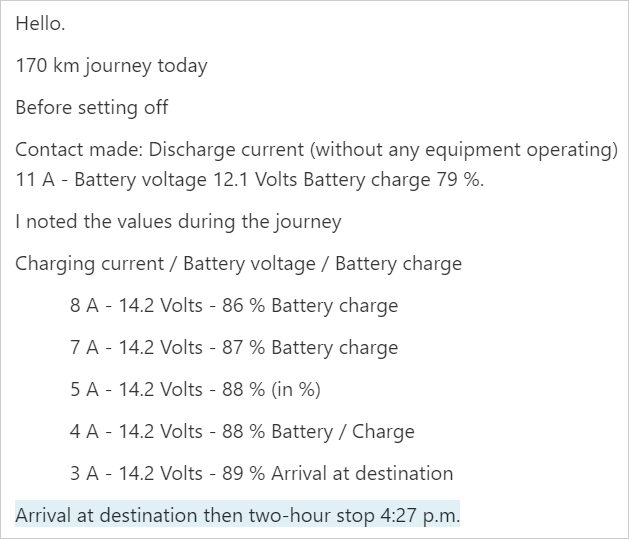Viewport: 629px width, 539px height.
Task: Select the '170 km journey today' line
Action: (x=111, y=66)
